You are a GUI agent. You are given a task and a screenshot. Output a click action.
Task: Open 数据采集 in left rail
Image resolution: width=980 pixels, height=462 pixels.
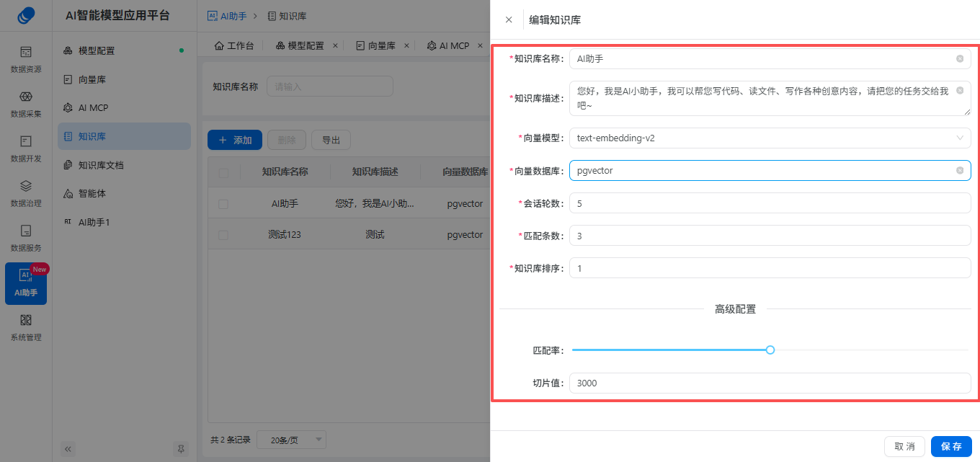click(26, 104)
